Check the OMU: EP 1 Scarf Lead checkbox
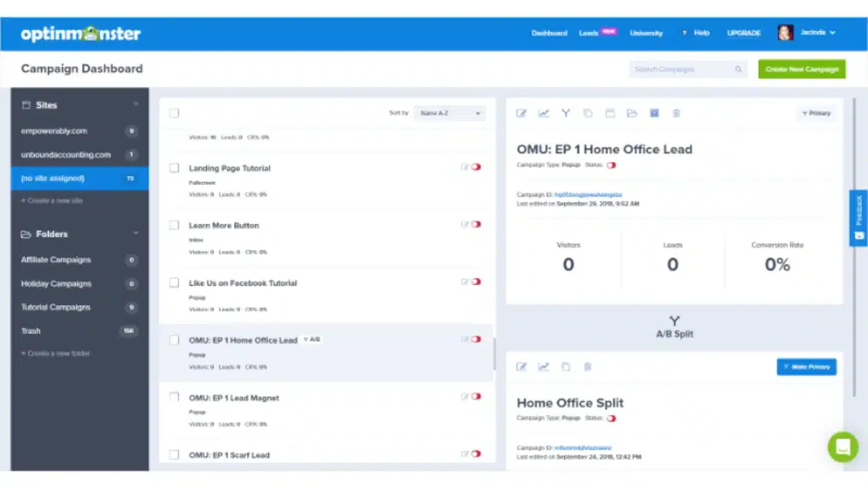The width and height of the screenshot is (868, 488). coord(174,455)
